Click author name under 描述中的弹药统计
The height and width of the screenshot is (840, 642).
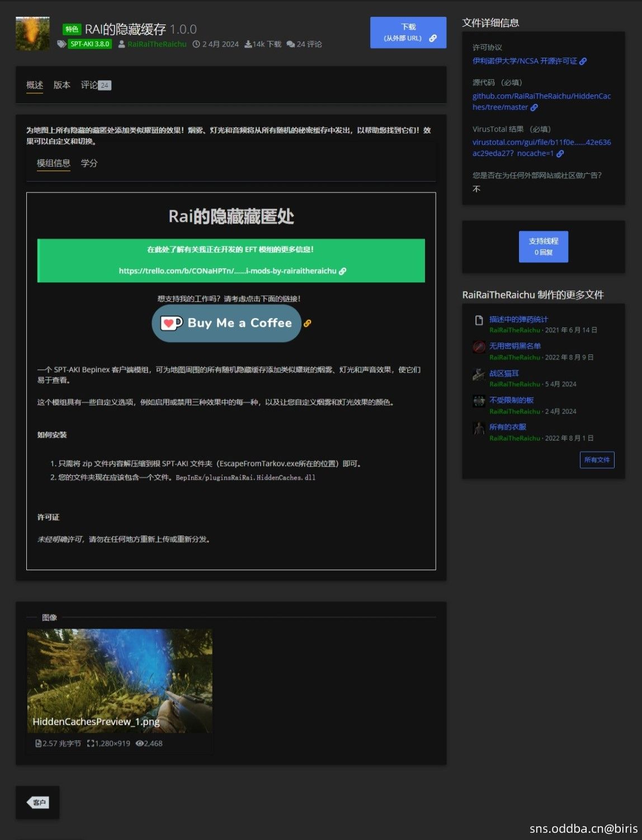click(x=514, y=330)
